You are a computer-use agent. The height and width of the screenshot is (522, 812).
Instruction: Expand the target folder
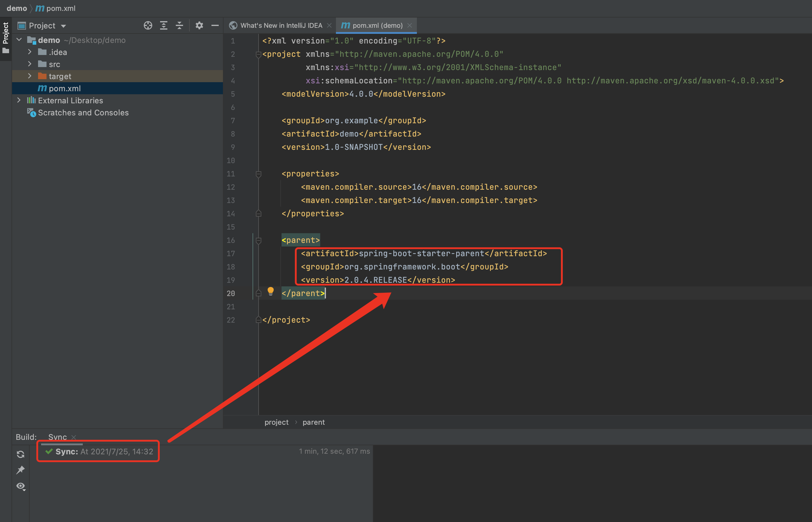coord(30,76)
